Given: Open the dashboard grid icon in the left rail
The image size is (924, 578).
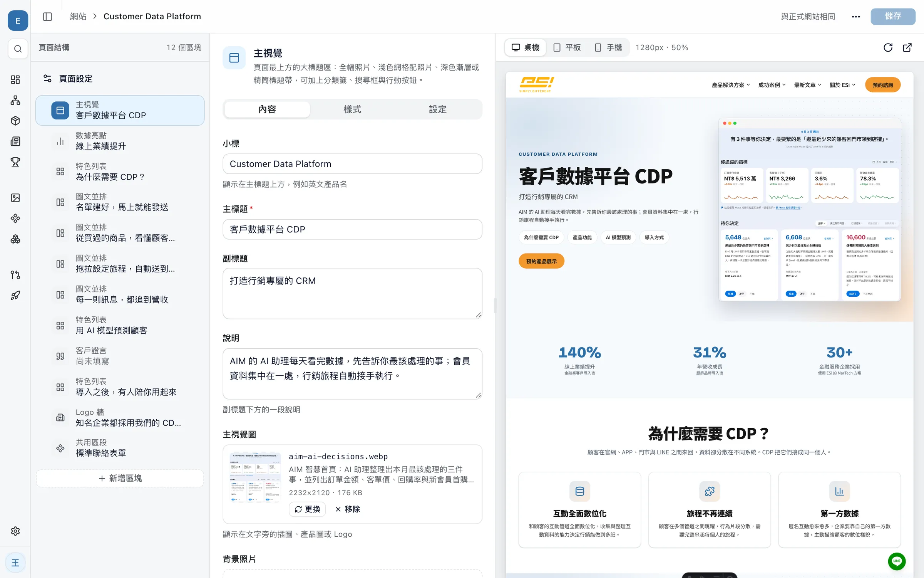Looking at the screenshot, I should click(x=15, y=80).
